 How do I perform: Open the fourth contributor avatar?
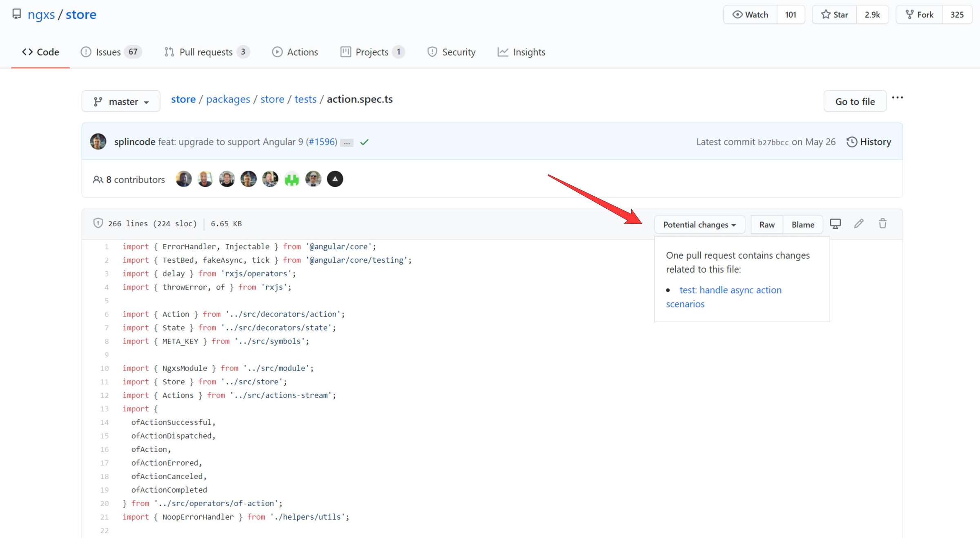click(248, 179)
